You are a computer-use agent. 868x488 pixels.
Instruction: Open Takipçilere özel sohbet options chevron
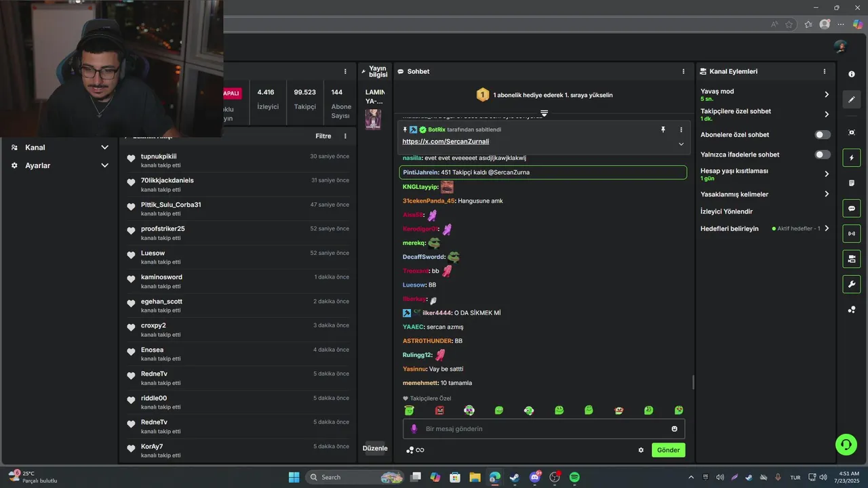pos(827,115)
